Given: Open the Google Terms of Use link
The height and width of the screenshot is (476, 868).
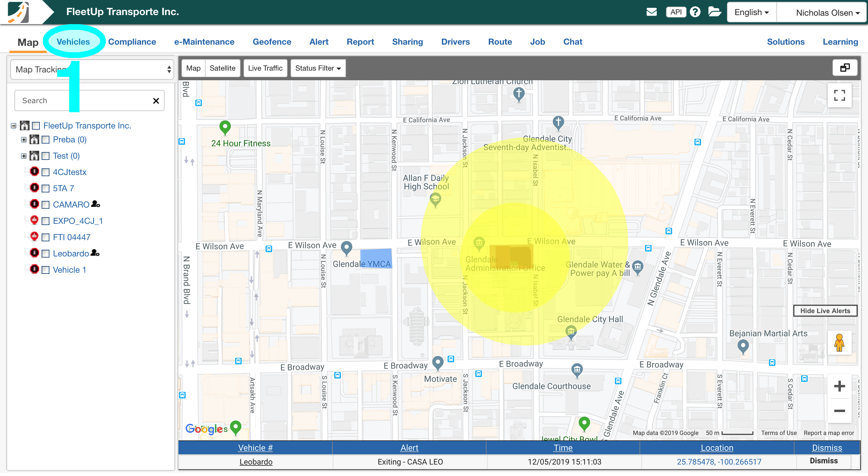Looking at the screenshot, I should (x=779, y=433).
